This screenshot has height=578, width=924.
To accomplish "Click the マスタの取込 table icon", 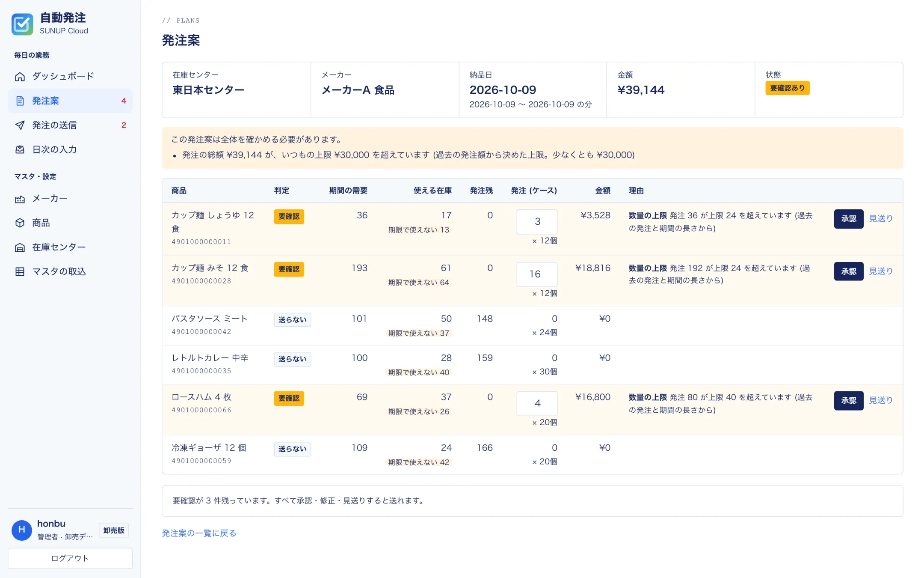I will click(x=20, y=272).
